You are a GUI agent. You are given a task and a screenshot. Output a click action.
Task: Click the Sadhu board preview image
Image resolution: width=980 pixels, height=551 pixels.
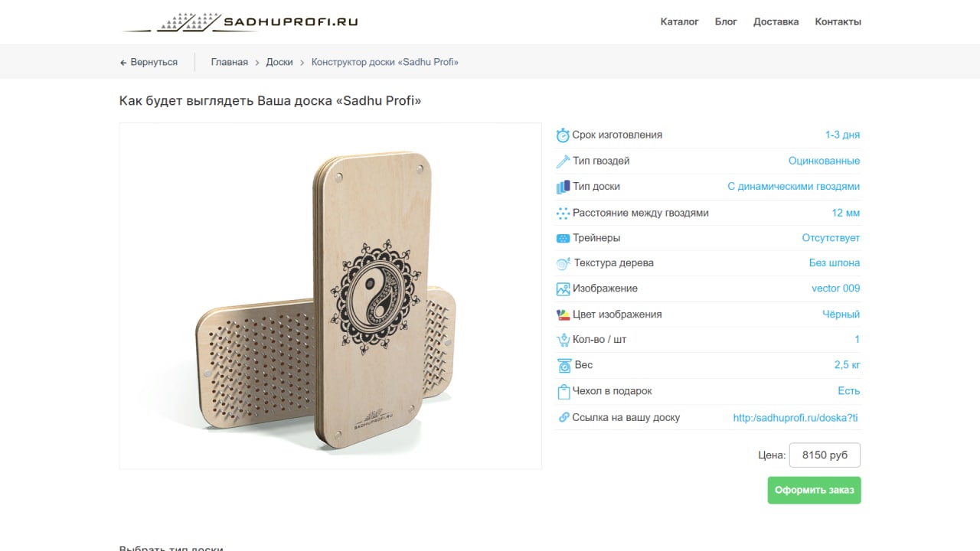pos(330,296)
